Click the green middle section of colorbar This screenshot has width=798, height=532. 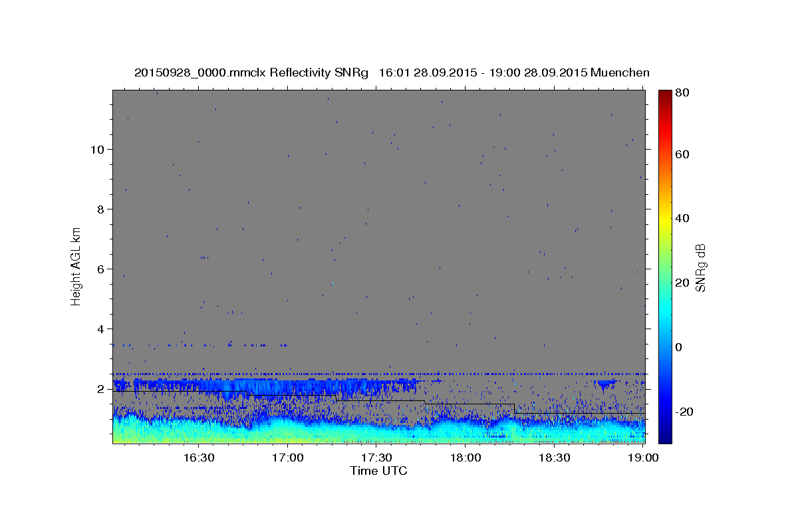point(665,266)
